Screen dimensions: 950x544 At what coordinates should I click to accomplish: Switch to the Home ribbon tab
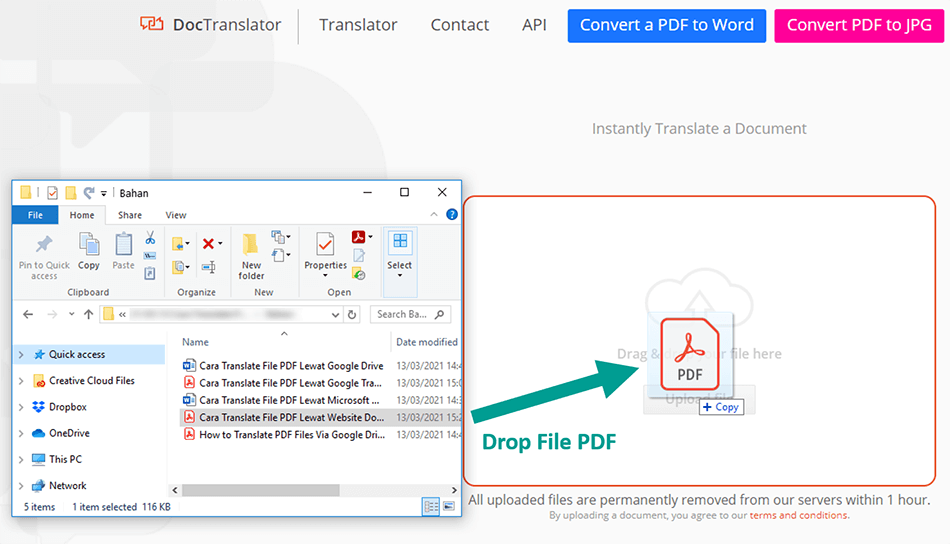click(82, 215)
